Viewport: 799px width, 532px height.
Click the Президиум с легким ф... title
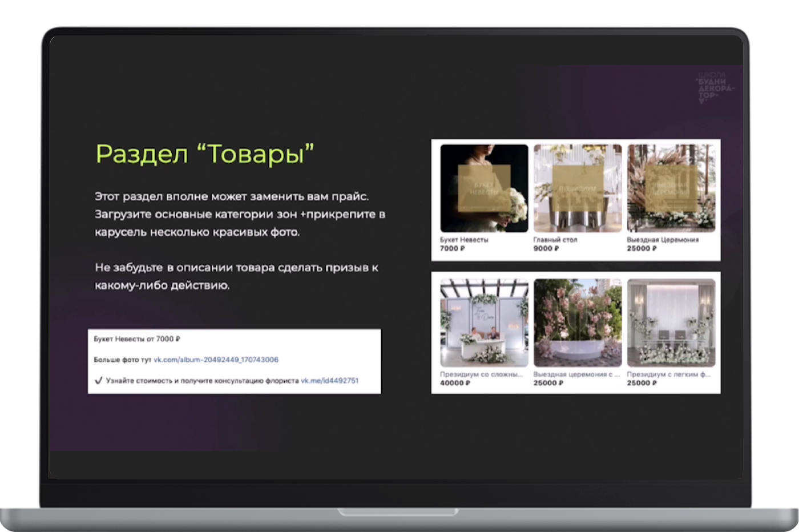pyautogui.click(x=669, y=374)
